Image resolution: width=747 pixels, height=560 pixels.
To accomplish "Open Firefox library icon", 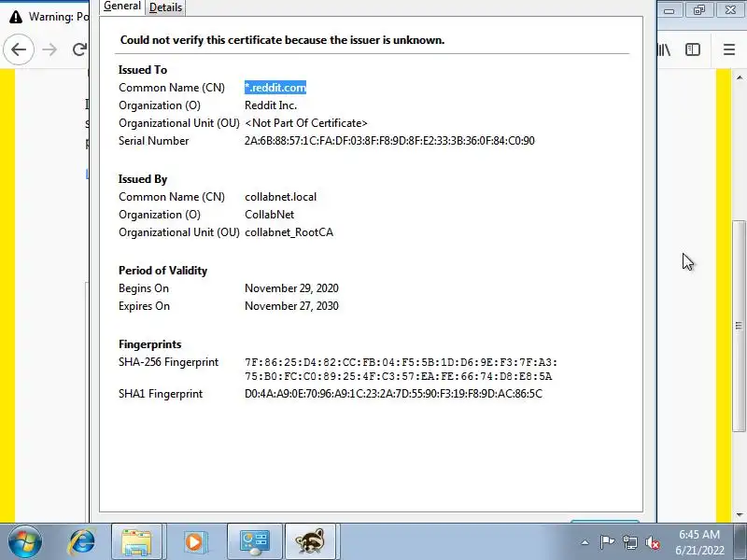I will [x=664, y=49].
